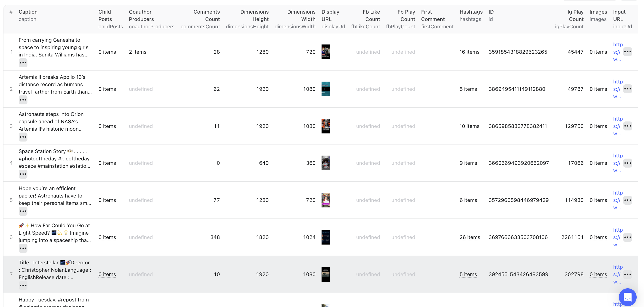Open the 26 items hashtags link

470,237
